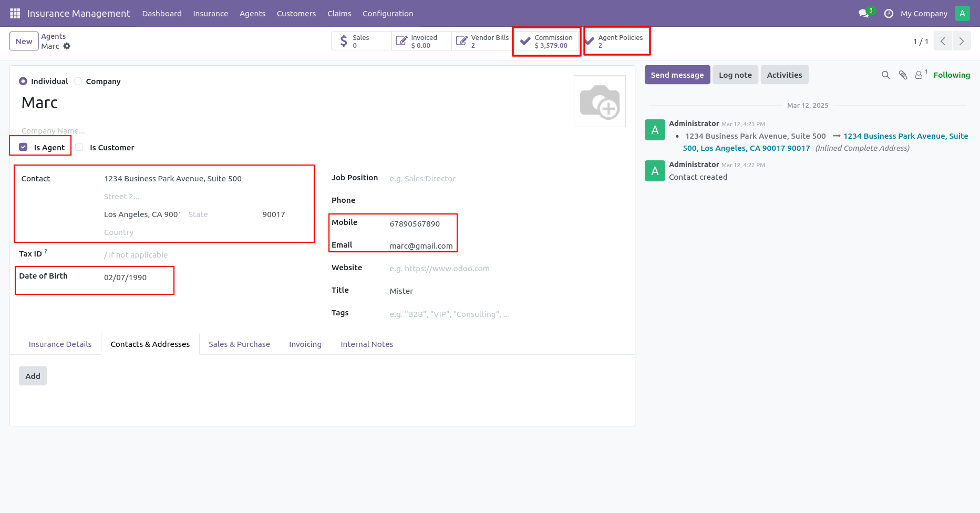Open the apps grid menu icon
The width and height of the screenshot is (980, 513).
tap(15, 13)
